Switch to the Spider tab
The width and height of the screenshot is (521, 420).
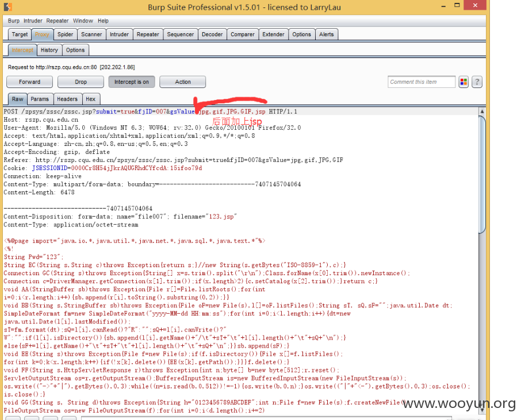click(x=65, y=34)
